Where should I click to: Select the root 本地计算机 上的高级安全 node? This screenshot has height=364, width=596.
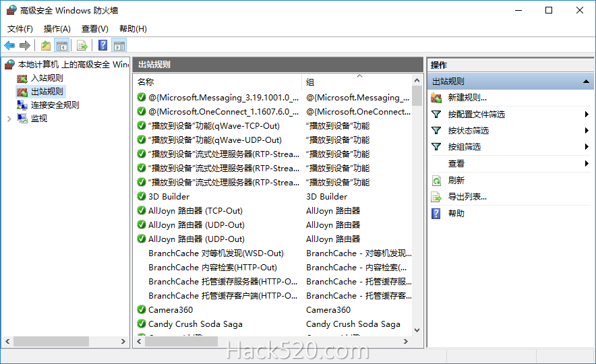73,65
